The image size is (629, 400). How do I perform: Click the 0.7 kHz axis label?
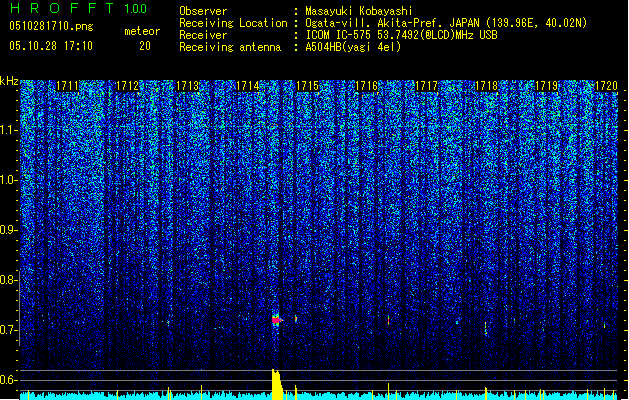point(8,330)
